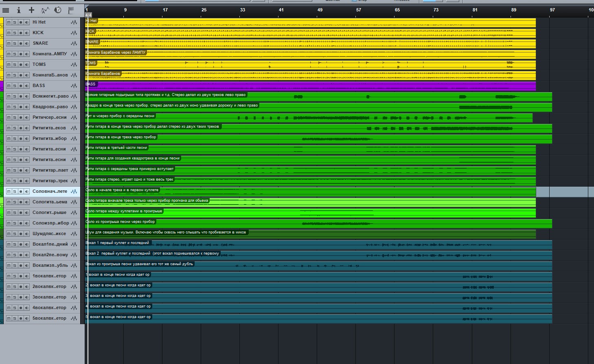Mute the Hi Het track
The width and height of the screenshot is (594, 364).
coord(9,22)
